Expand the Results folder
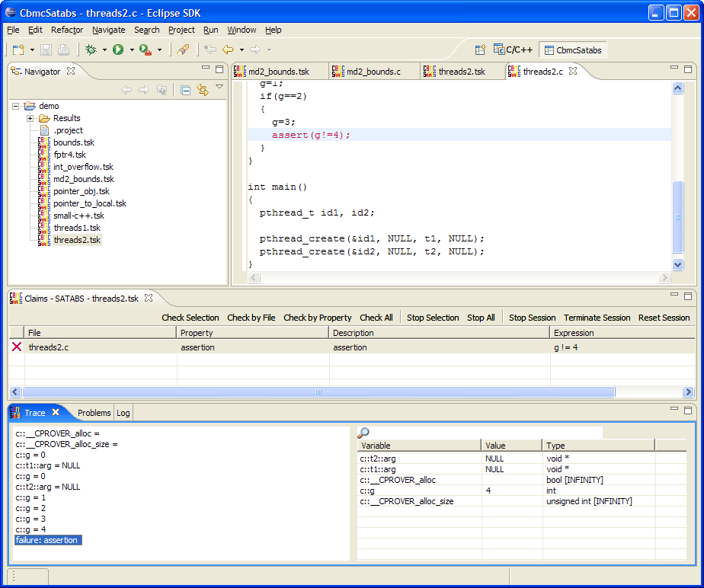 tap(30, 119)
